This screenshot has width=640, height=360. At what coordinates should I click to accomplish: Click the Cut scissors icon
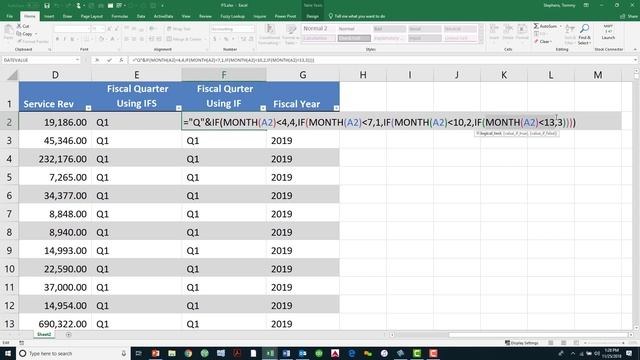19,26
